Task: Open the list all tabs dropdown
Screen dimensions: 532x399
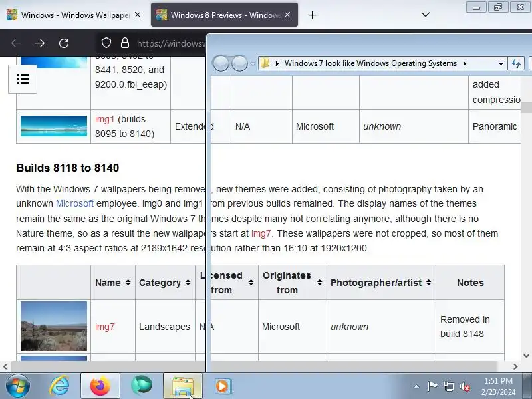Action: (426, 15)
